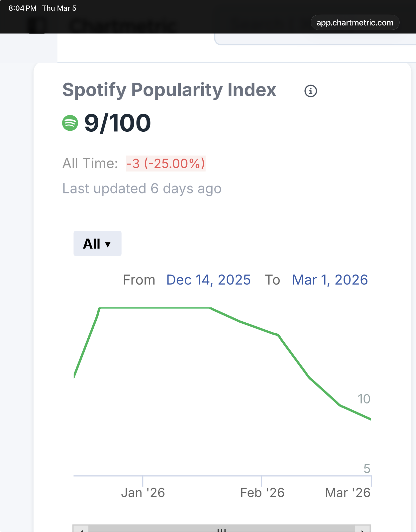Open the All time-range dropdown
Image resolution: width=416 pixels, height=532 pixels.
click(97, 243)
